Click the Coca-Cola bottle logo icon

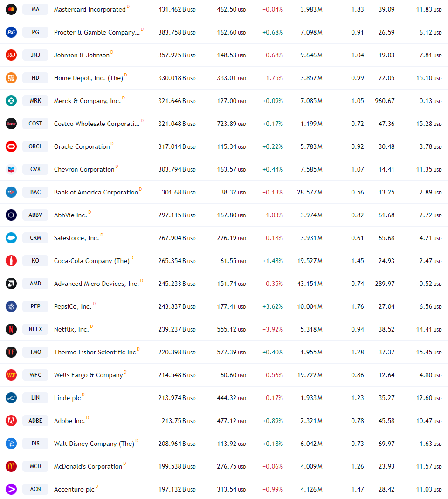coord(11,261)
